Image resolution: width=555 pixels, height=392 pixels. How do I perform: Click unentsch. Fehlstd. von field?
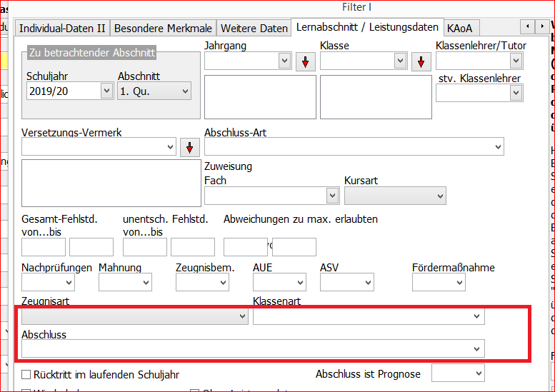coord(145,247)
